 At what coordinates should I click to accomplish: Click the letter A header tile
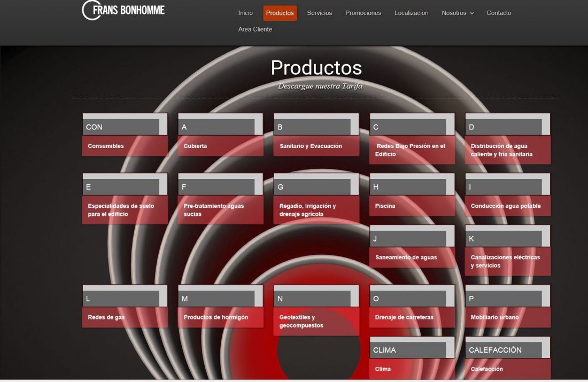220,124
